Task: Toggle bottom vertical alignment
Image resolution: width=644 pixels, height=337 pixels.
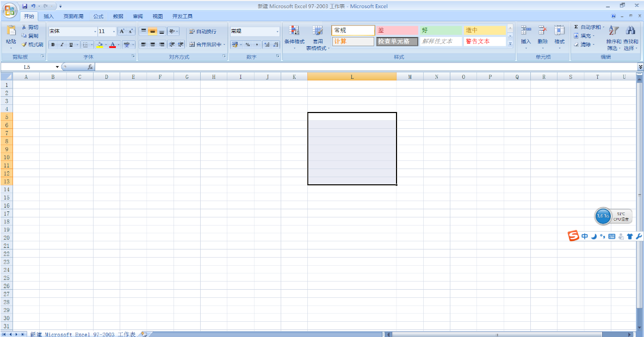Action: point(162,31)
